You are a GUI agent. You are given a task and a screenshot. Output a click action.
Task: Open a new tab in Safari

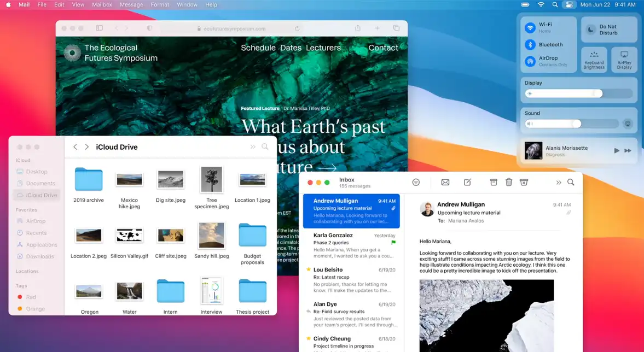coord(377,28)
